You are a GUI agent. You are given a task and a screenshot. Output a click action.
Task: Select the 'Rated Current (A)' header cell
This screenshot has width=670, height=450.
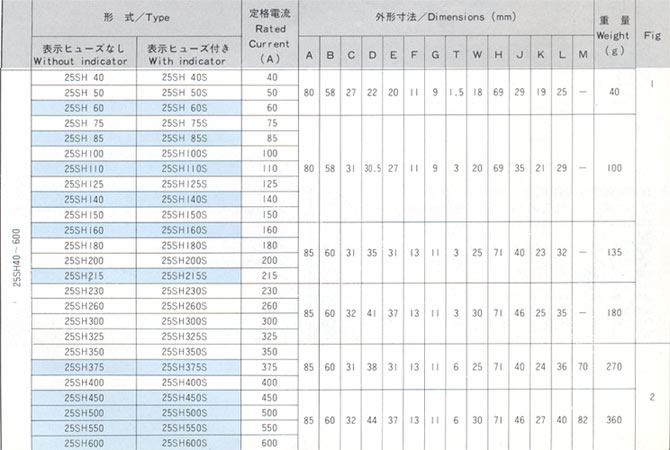tap(270, 34)
